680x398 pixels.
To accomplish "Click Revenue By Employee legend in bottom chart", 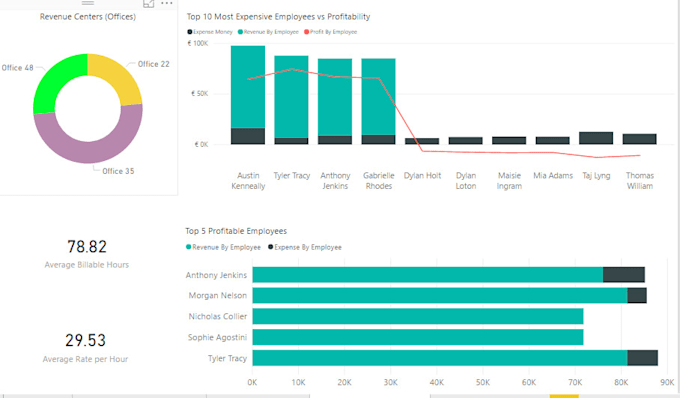I will click(x=223, y=247).
